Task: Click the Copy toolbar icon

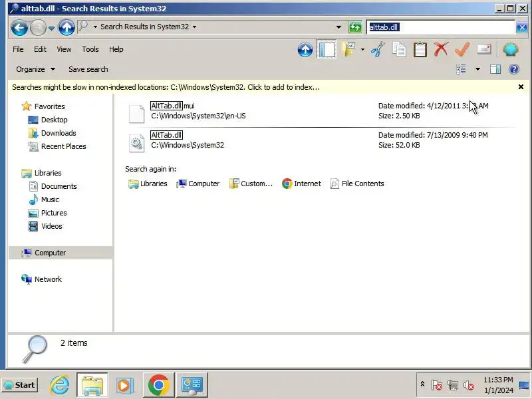Action: 399,49
